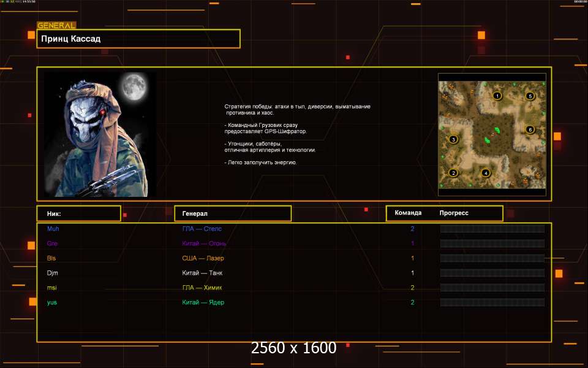This screenshot has width=588, height=368.
Task: Click start position 3 on the minimap
Action: (453, 139)
